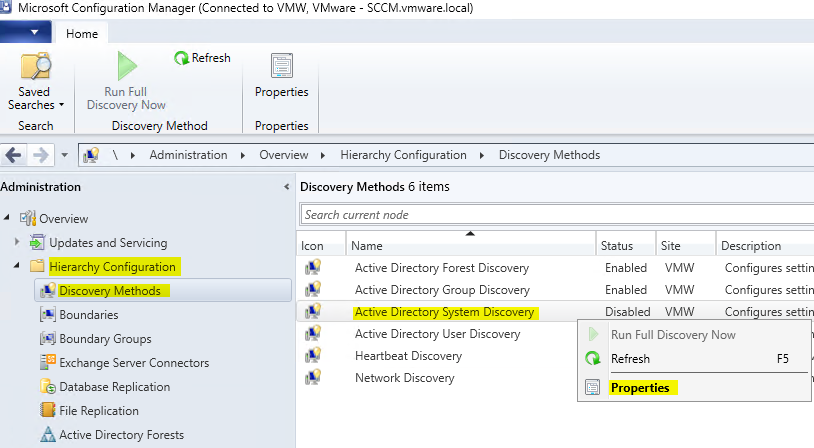Click the Back navigation arrow

(14, 155)
